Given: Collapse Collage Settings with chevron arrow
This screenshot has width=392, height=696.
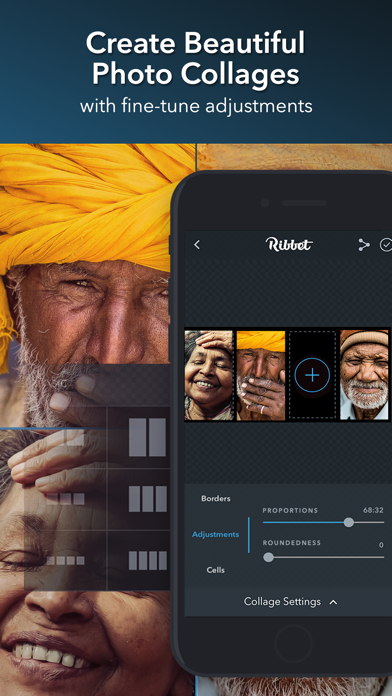Looking at the screenshot, I should (x=333, y=602).
